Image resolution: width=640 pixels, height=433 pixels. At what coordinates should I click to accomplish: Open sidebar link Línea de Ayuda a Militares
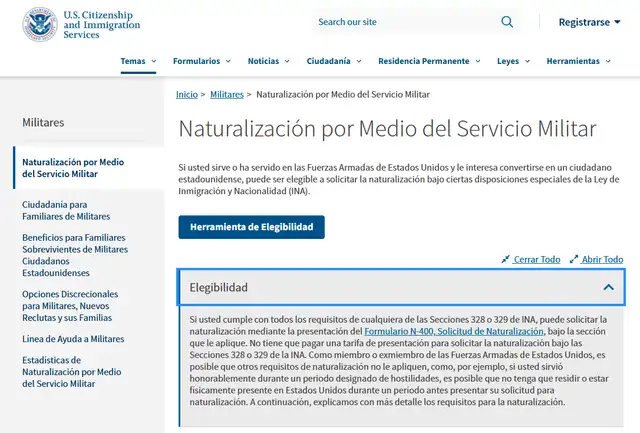(73, 339)
